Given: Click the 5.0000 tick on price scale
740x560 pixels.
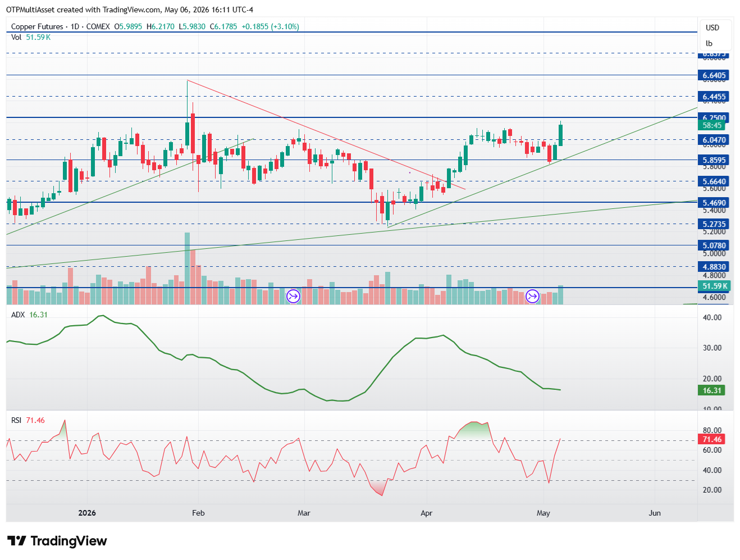Looking at the screenshot, I should point(714,253).
